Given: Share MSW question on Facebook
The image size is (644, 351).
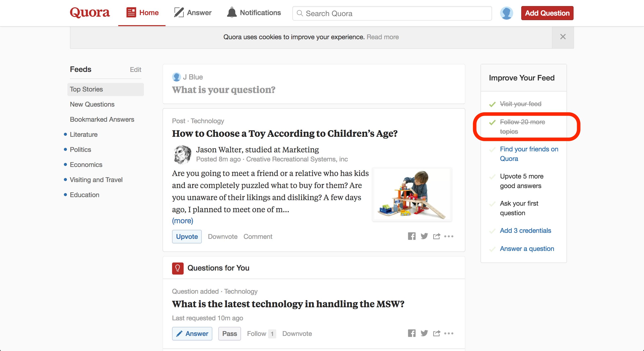Looking at the screenshot, I should [x=412, y=333].
